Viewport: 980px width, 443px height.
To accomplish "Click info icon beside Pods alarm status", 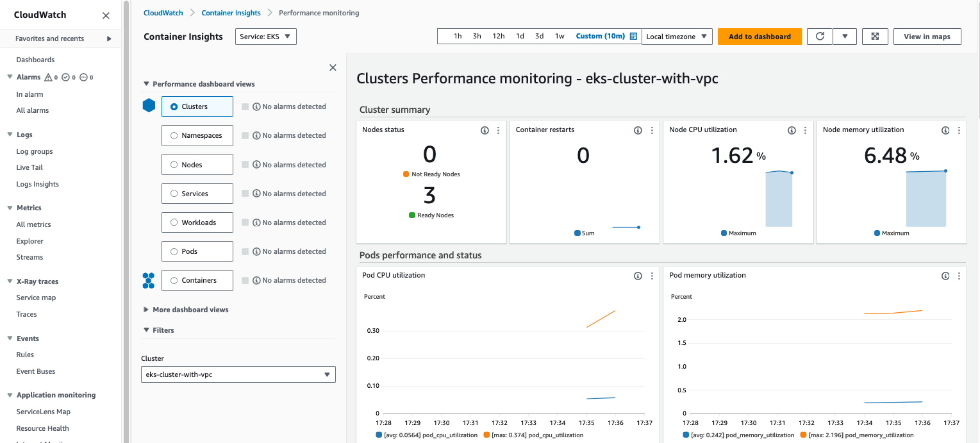I will click(256, 251).
